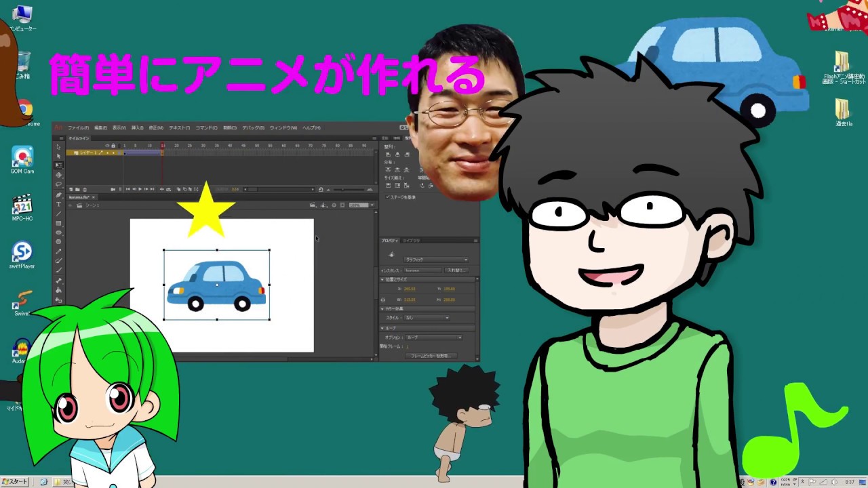Screen dimensions: 868x488
Task: Toggle the 'show or hide all layers' eye icon
Action: (x=107, y=145)
